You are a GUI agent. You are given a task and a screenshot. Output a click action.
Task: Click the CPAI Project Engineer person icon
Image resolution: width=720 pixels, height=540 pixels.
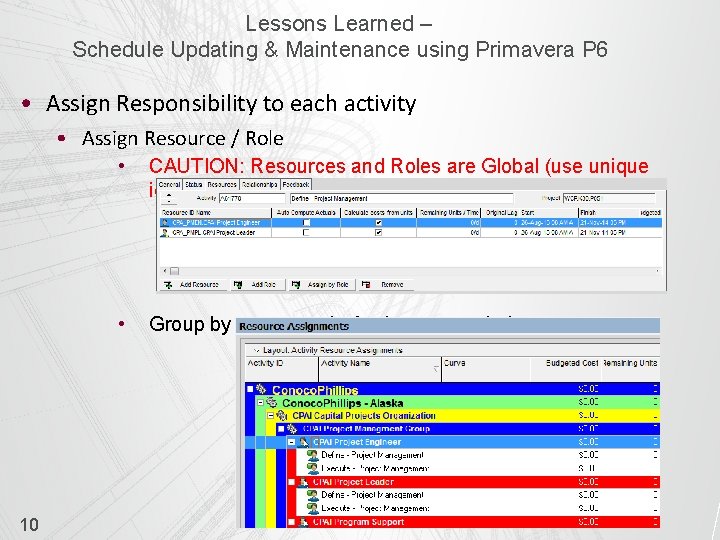pos(303,442)
